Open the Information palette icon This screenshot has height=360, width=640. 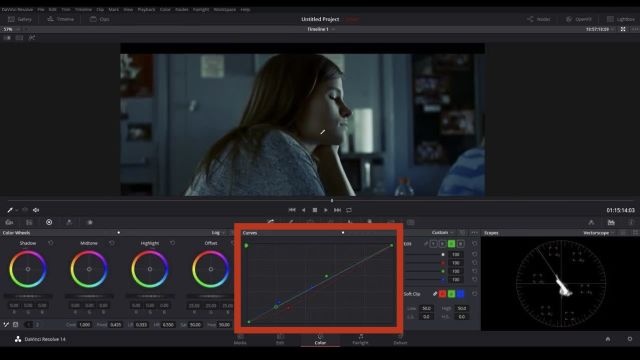631,222
